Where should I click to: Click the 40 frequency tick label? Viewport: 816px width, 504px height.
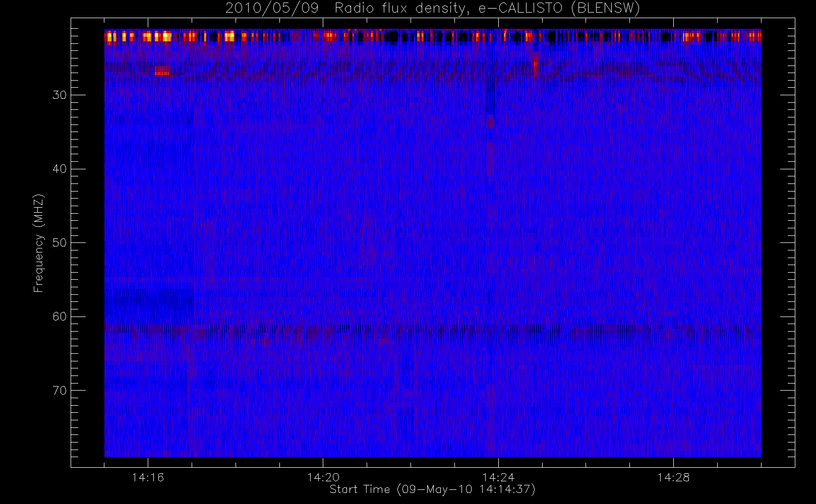click(60, 169)
